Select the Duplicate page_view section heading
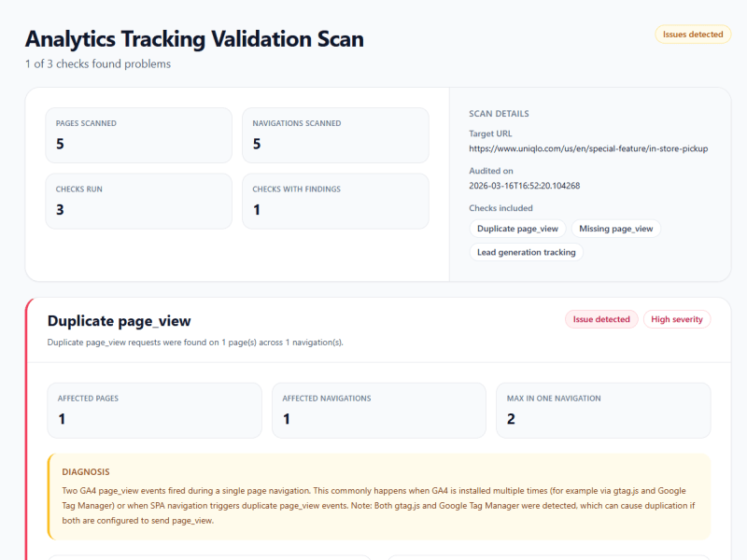The height and width of the screenshot is (560, 747). click(120, 320)
